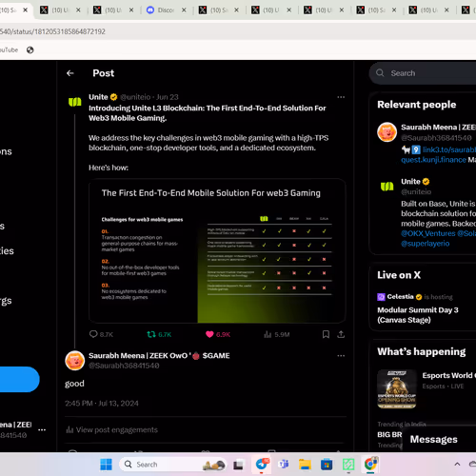Click Saurabh Meena name in Relevant people
Viewport: 476px width, 476px height.
438,128
